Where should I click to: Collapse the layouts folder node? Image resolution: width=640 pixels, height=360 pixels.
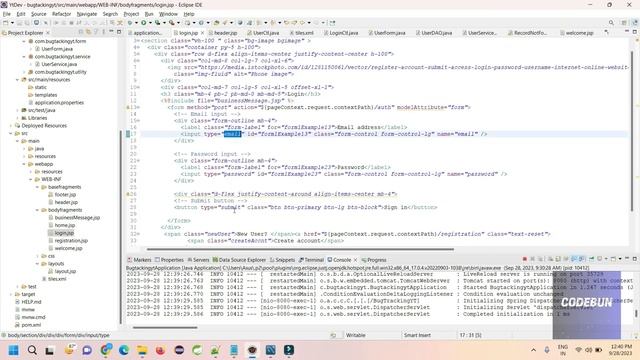pyautogui.click(x=38, y=264)
